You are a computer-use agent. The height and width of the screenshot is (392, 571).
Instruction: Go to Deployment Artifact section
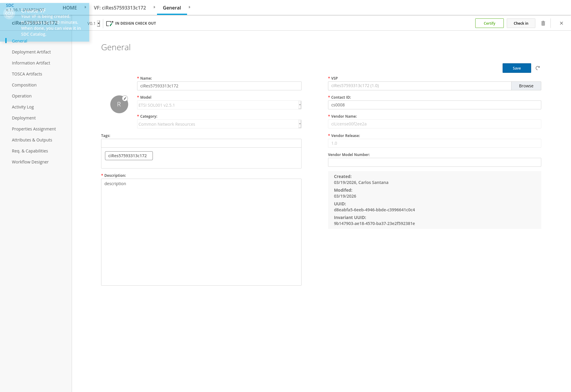pyautogui.click(x=31, y=52)
